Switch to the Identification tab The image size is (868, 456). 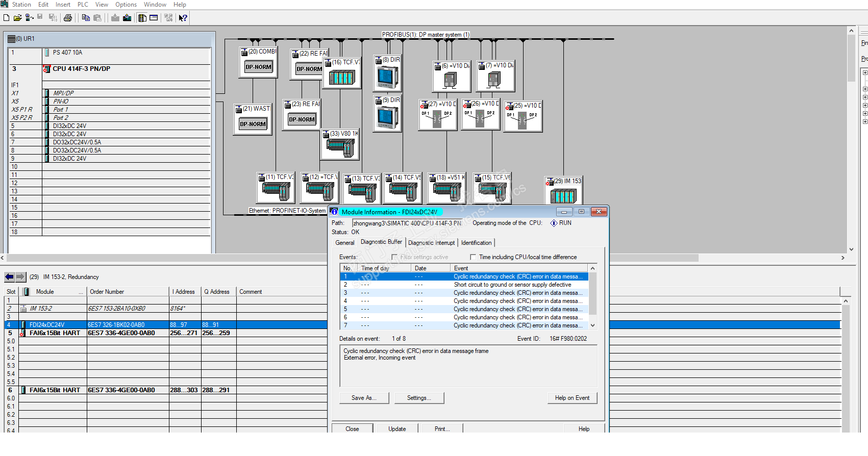tap(477, 243)
